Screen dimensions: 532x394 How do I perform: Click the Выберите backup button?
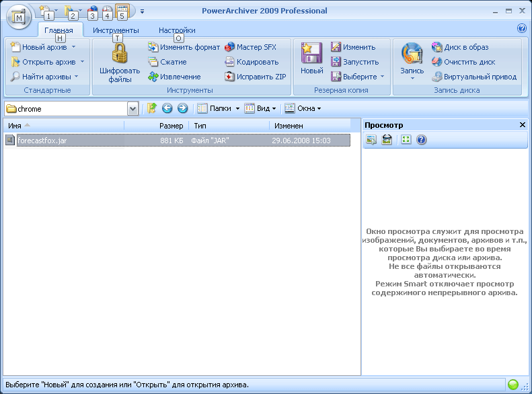tap(354, 77)
